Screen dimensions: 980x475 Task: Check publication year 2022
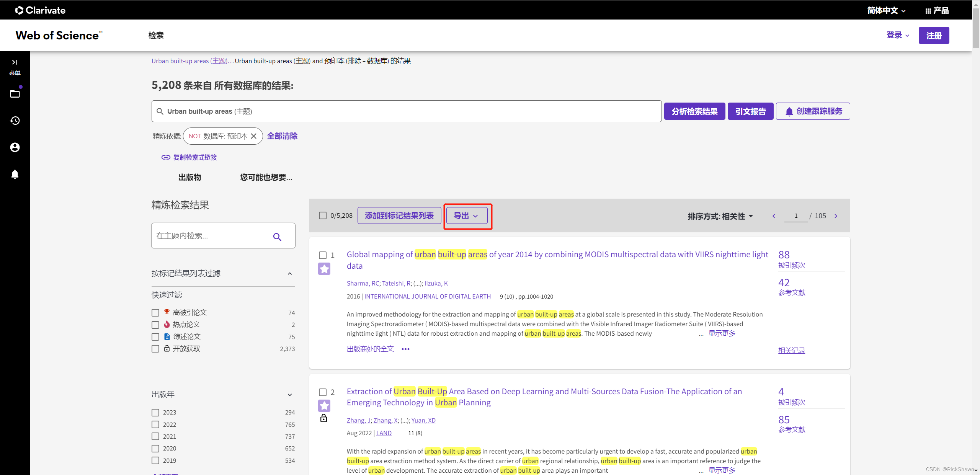tap(155, 424)
